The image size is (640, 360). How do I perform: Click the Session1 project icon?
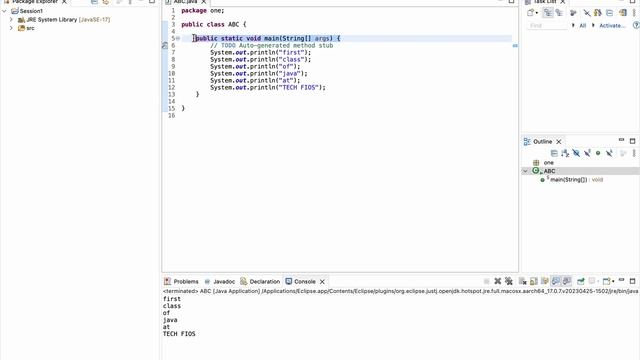pos(15,11)
